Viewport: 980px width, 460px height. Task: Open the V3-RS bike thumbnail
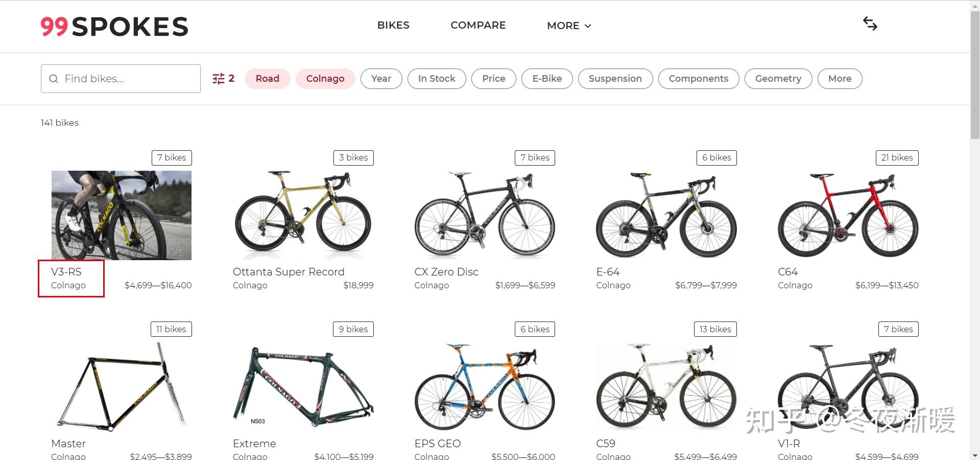point(122,215)
